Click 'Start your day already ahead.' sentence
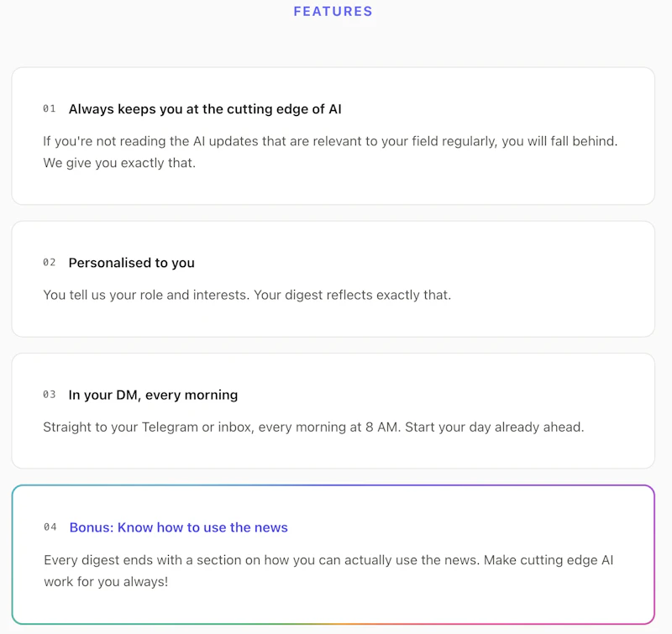Image resolution: width=672 pixels, height=634 pixels. 495,427
